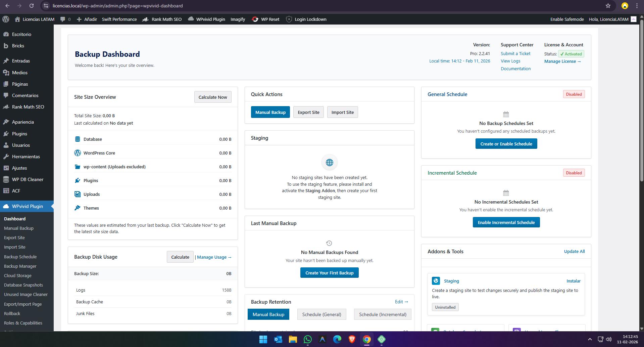Click Instalar for the Staging addon
The height and width of the screenshot is (347, 644).
[574, 281]
